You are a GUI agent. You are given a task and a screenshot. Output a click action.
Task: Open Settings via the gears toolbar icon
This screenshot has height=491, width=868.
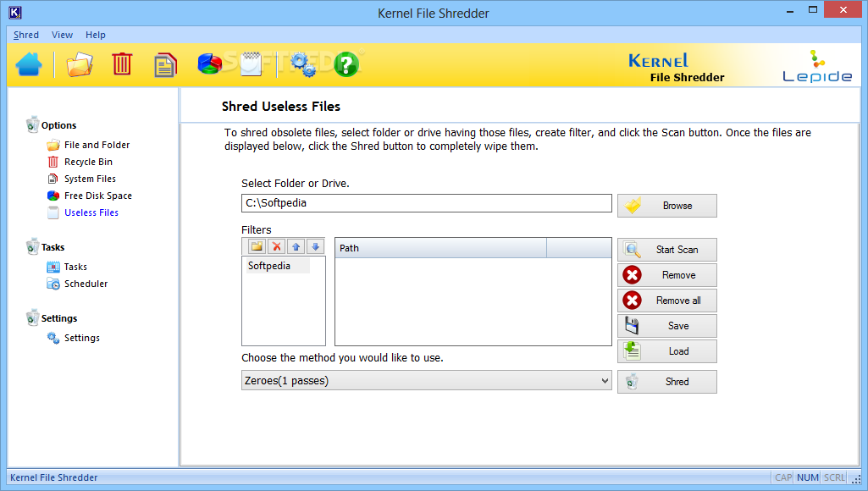tap(303, 64)
